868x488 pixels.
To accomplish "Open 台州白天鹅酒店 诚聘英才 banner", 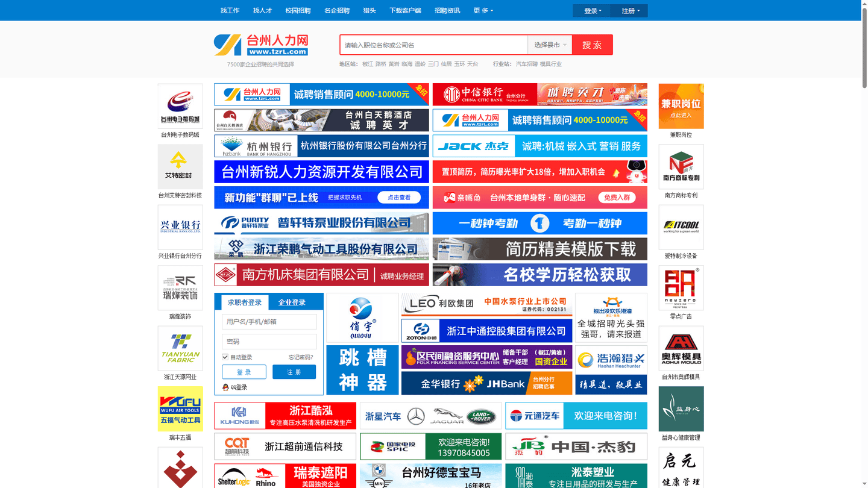I will point(321,120).
